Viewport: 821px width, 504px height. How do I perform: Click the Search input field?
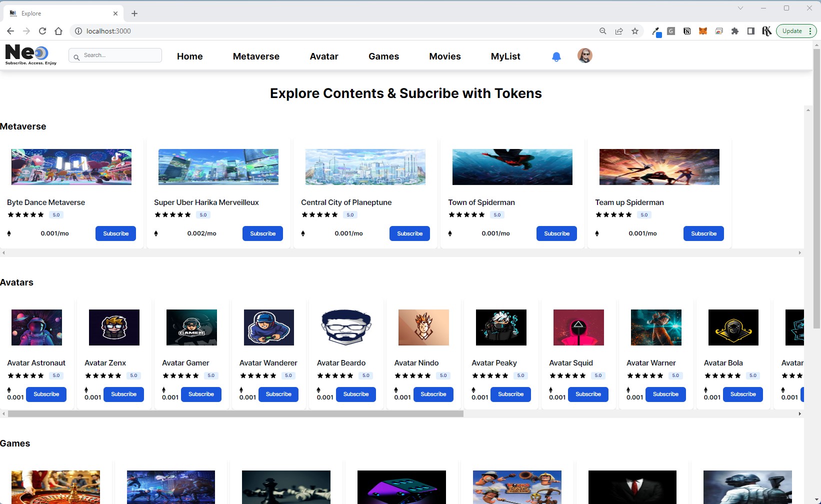pyautogui.click(x=115, y=55)
